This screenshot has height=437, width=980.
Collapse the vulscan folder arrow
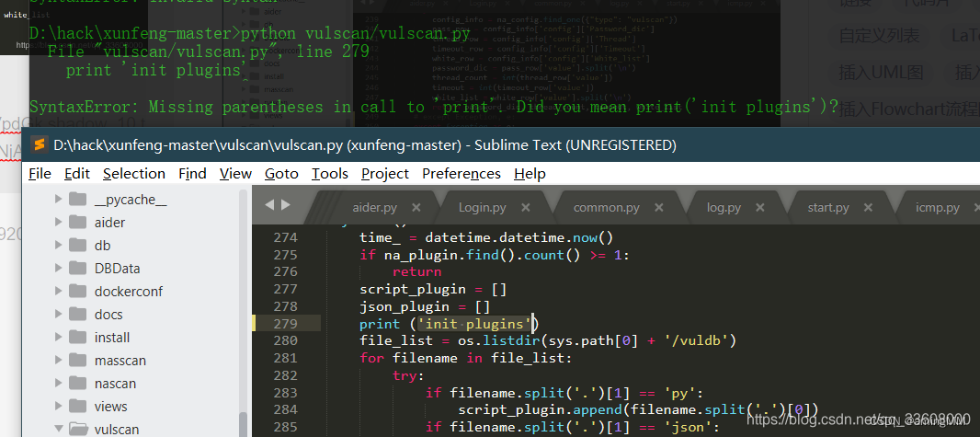pos(58,429)
